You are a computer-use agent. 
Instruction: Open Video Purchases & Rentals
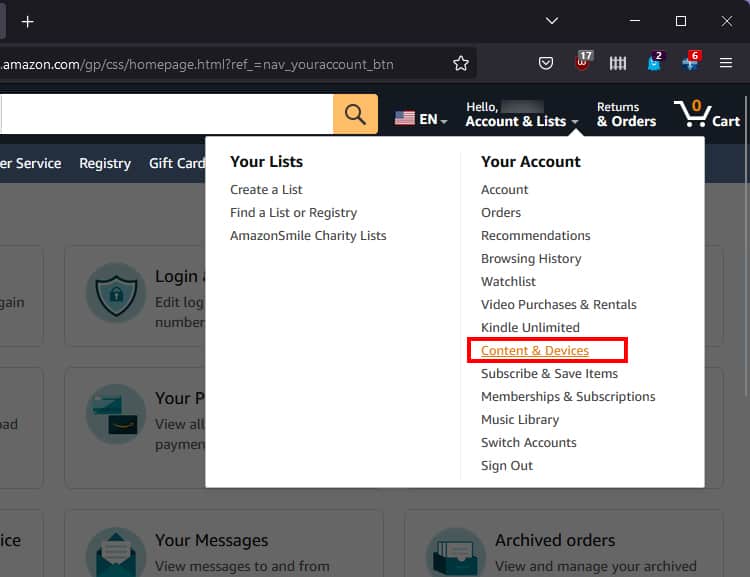click(559, 304)
